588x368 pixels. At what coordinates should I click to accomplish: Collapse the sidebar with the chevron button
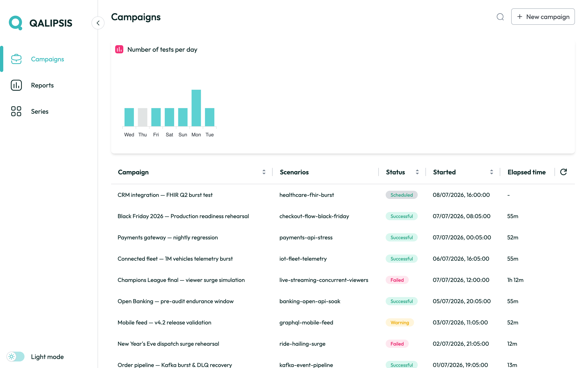(x=98, y=23)
